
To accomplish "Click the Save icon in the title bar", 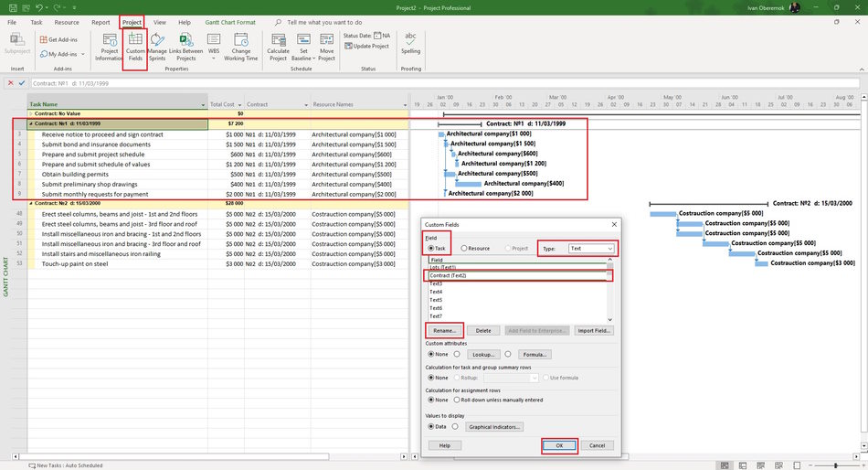I will click(12, 7).
